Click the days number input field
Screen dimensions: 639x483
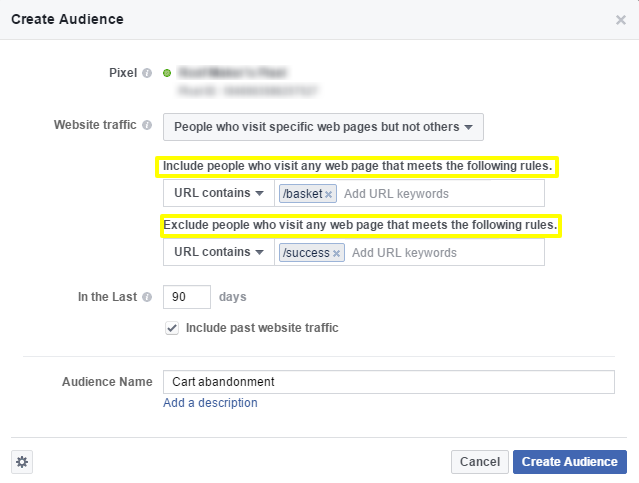(x=187, y=297)
